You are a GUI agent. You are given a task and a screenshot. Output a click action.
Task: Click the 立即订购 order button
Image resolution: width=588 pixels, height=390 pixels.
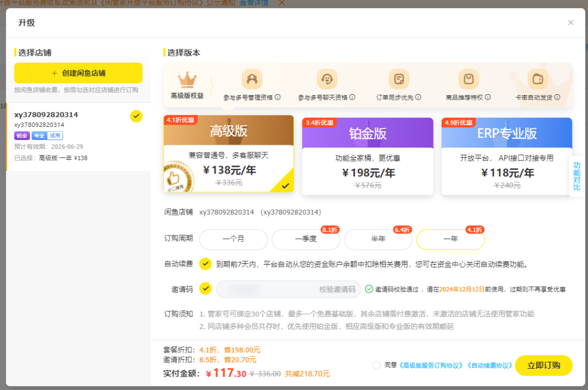543,365
